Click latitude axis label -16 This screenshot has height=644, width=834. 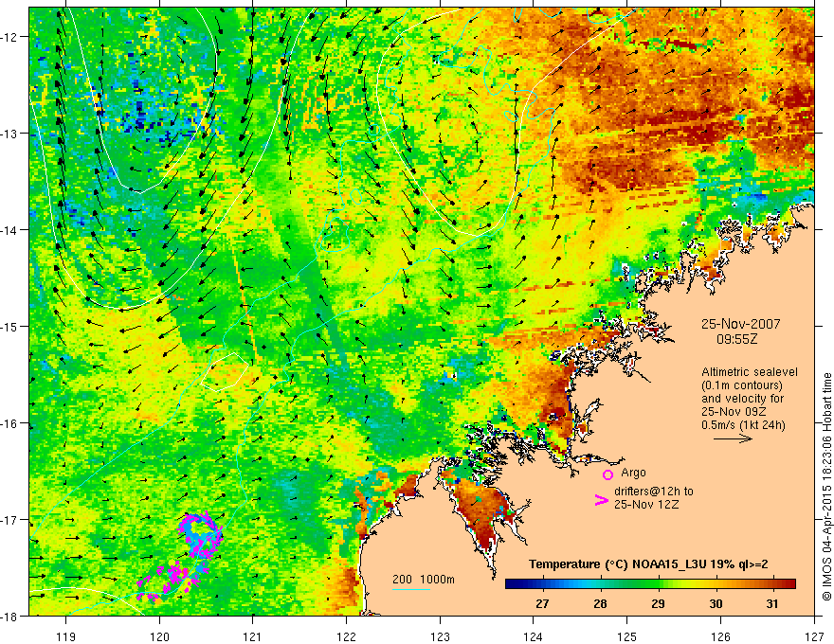coord(9,423)
